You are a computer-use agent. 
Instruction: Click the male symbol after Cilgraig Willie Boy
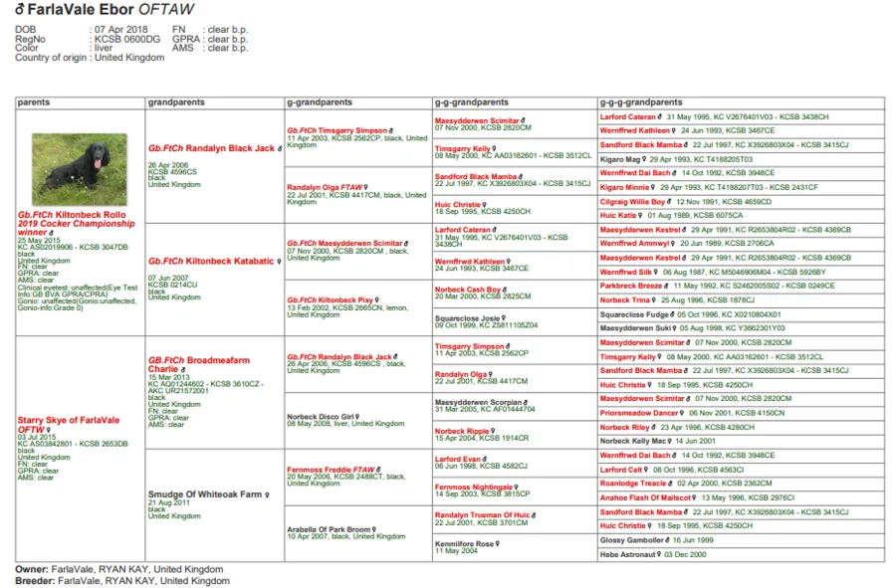[x=670, y=201]
